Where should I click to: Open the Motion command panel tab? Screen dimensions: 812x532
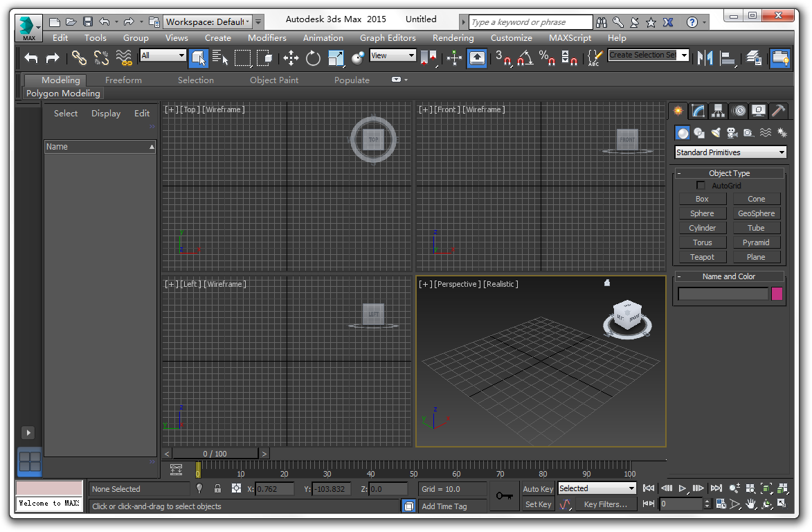tap(739, 110)
